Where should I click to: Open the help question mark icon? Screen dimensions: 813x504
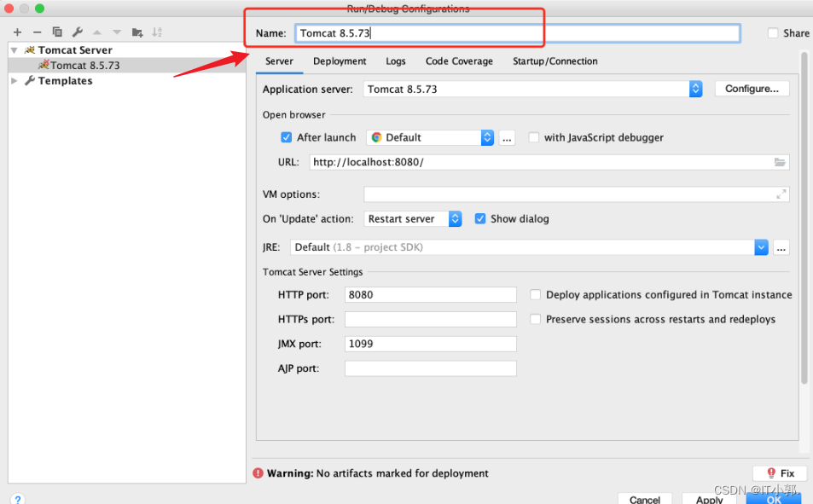coord(18,499)
